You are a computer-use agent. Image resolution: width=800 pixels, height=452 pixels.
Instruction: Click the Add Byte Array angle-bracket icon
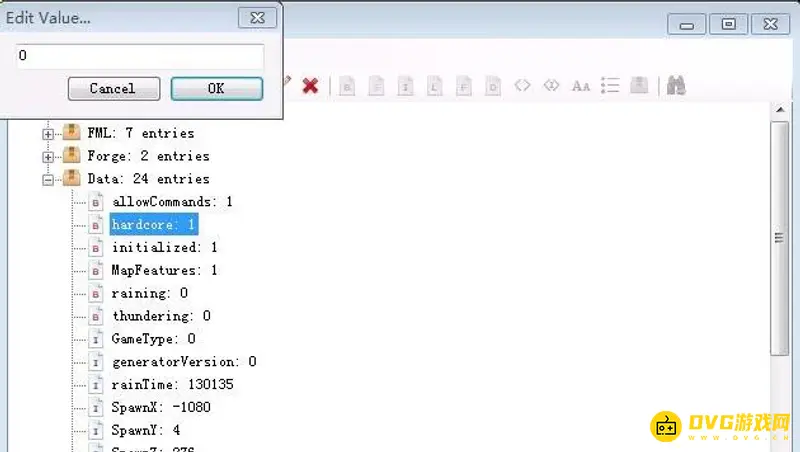[522, 86]
